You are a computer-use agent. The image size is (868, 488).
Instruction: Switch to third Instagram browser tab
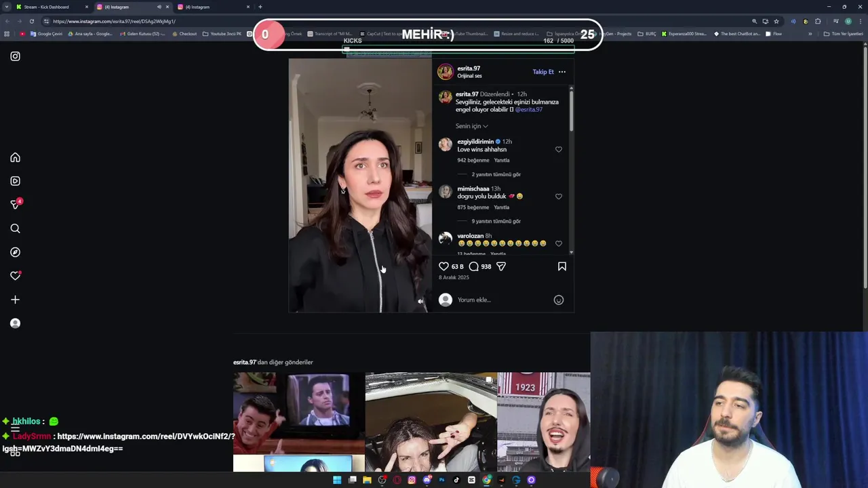click(x=214, y=7)
